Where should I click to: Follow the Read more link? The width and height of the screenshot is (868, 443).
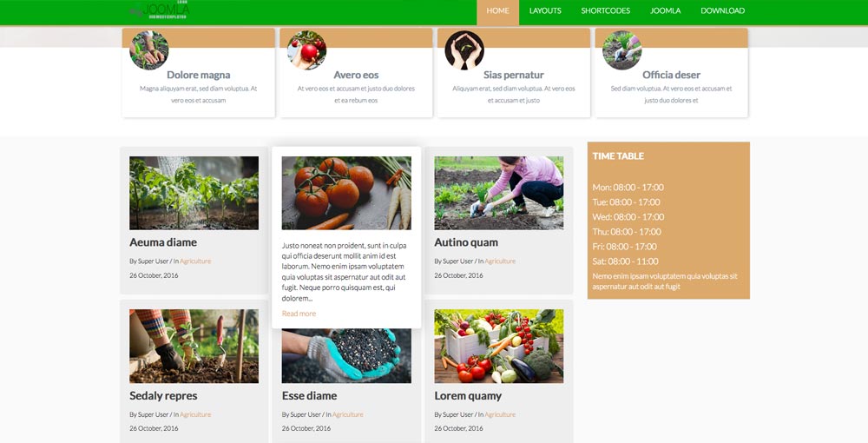click(299, 314)
